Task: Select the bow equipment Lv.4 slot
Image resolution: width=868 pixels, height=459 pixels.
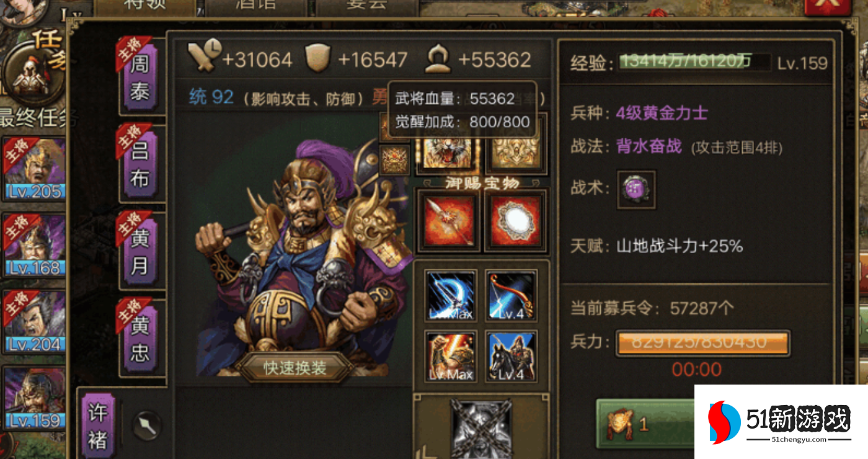Action: [x=511, y=295]
